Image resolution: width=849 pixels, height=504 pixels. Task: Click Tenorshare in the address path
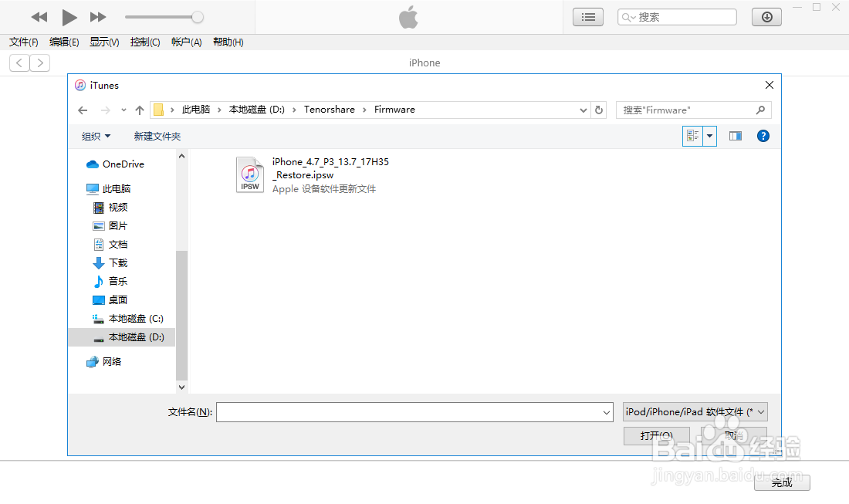tap(330, 110)
